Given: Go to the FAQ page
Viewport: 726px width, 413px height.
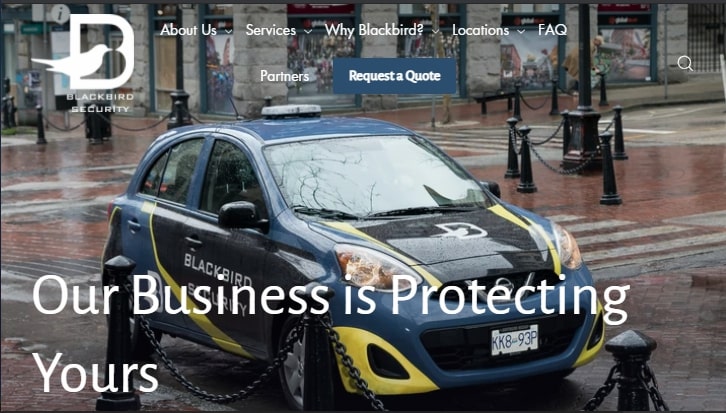Looking at the screenshot, I should point(552,30).
